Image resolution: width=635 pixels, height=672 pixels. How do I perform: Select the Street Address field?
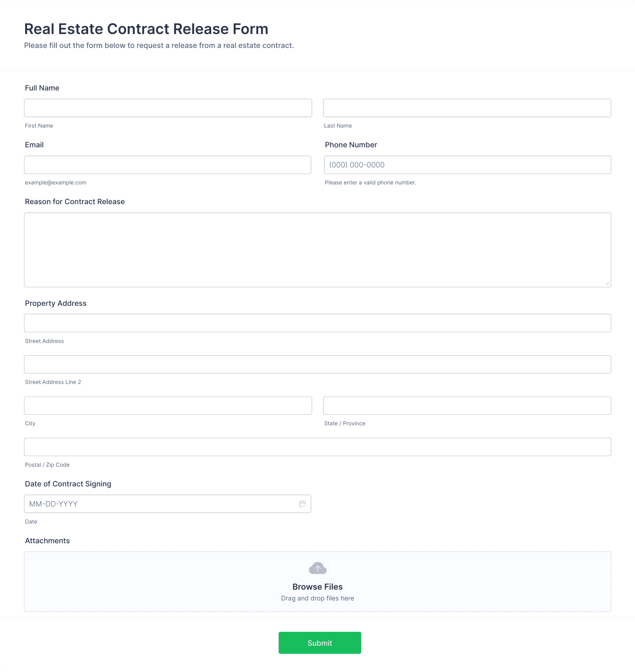click(x=317, y=323)
